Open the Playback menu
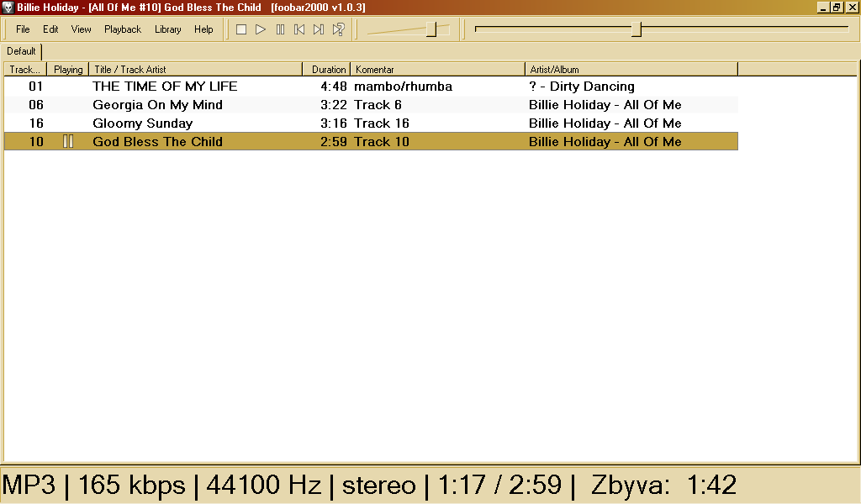861x504 pixels. coord(123,29)
